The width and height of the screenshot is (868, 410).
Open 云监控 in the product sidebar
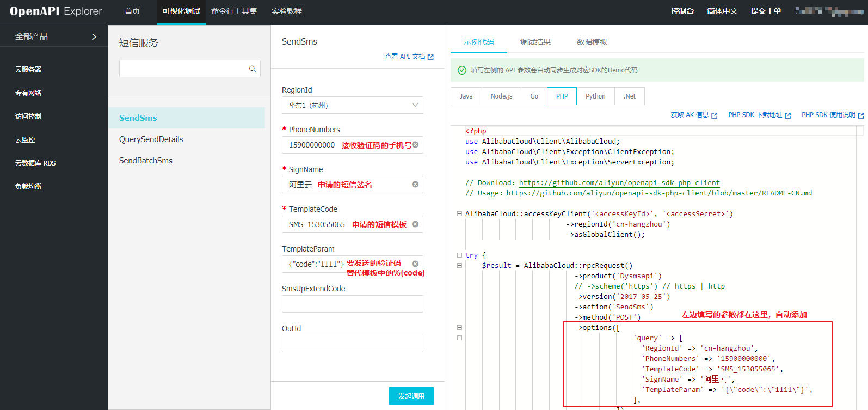[25, 140]
